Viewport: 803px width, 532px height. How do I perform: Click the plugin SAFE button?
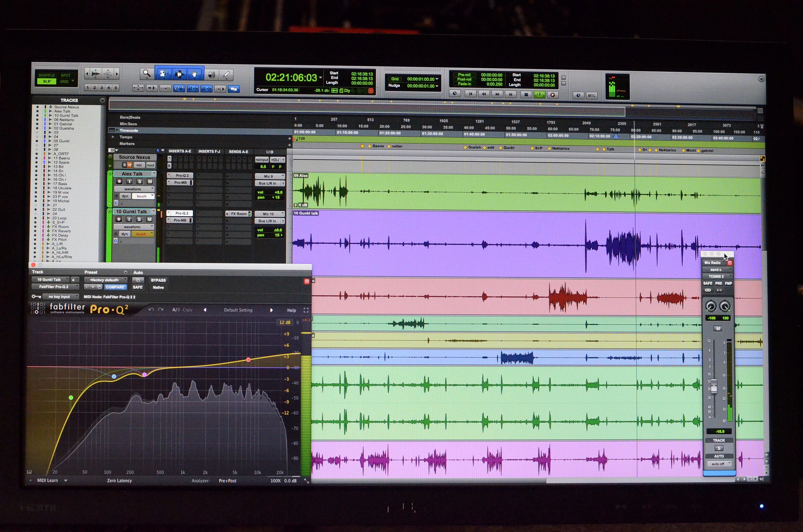click(x=137, y=287)
